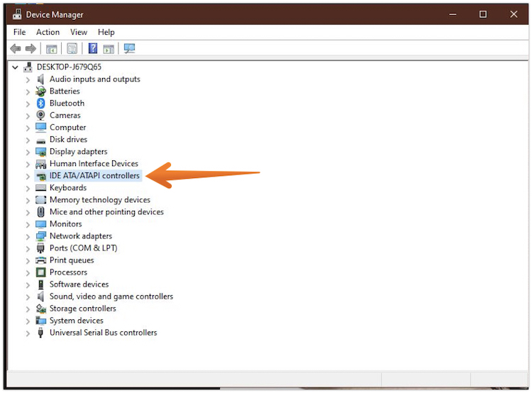The width and height of the screenshot is (532, 393).
Task: Expand the Network adapters node
Action: pyautogui.click(x=28, y=236)
